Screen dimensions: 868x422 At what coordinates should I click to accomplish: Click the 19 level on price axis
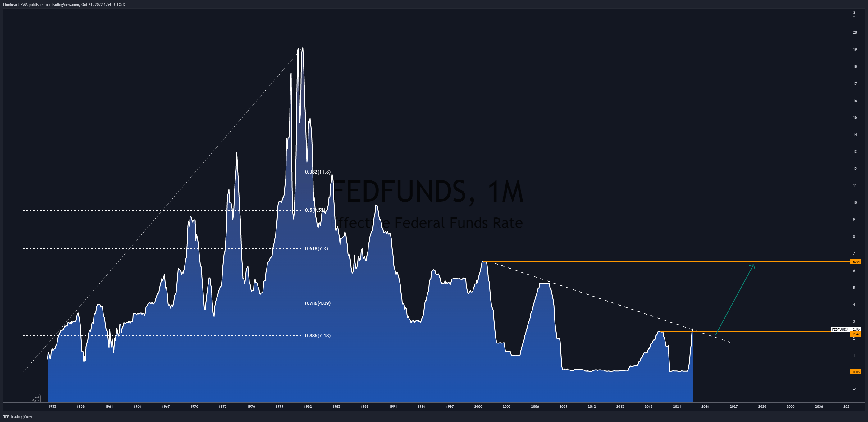tap(855, 49)
